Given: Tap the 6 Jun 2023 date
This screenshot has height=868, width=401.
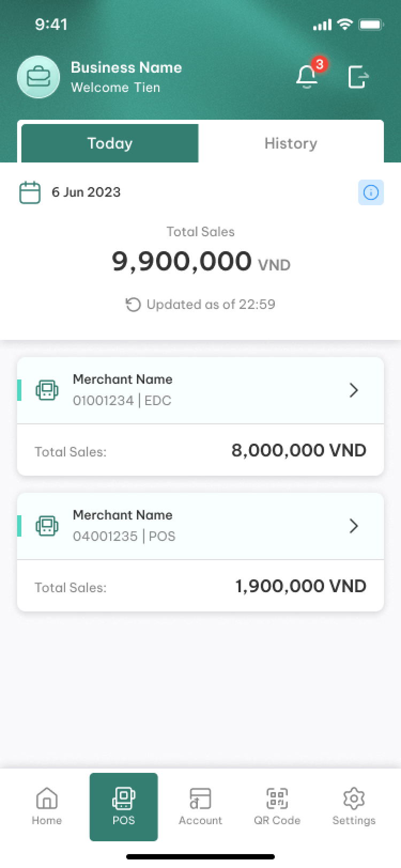Looking at the screenshot, I should coord(86,192).
